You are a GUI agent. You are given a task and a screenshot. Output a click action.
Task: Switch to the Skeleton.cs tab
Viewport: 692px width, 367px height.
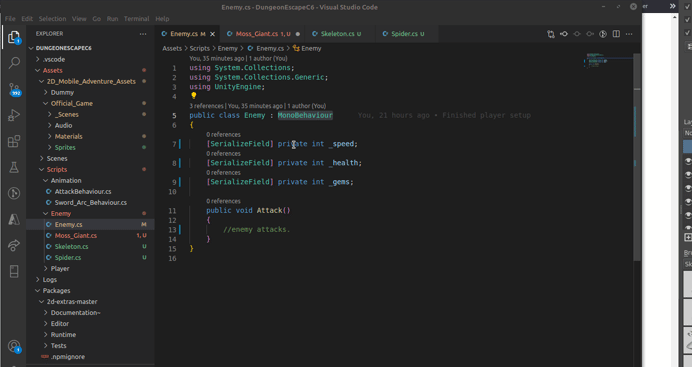coord(340,34)
